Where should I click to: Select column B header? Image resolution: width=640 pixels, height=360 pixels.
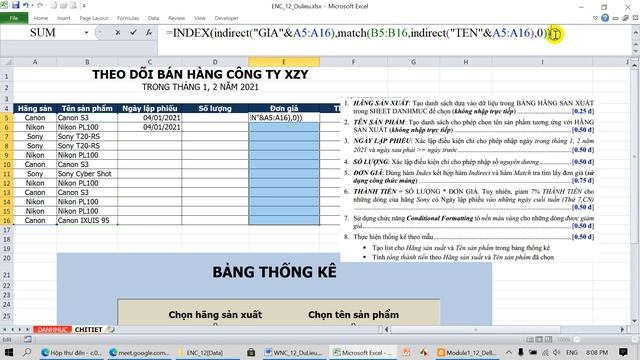point(87,62)
